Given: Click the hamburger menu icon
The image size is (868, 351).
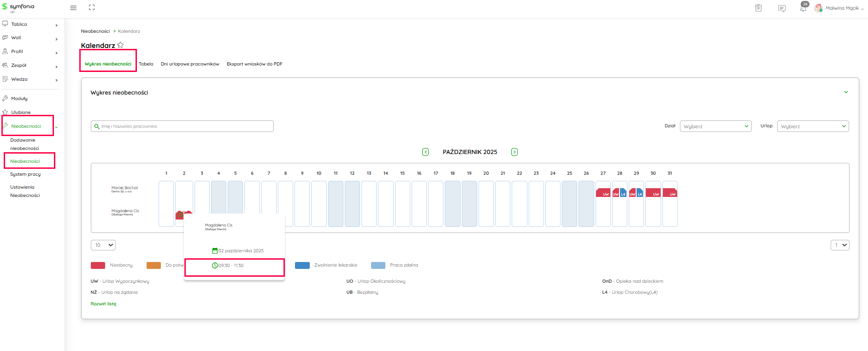Looking at the screenshot, I should coord(73,8).
